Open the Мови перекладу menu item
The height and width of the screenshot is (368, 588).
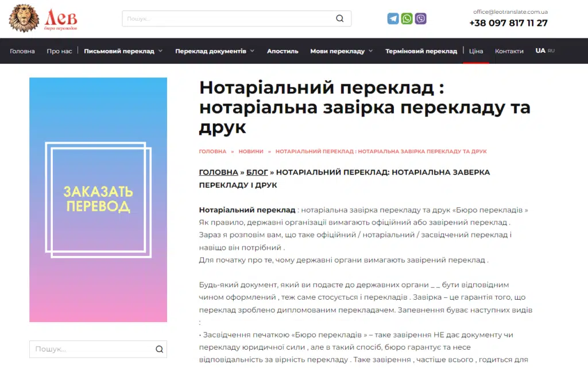point(338,51)
